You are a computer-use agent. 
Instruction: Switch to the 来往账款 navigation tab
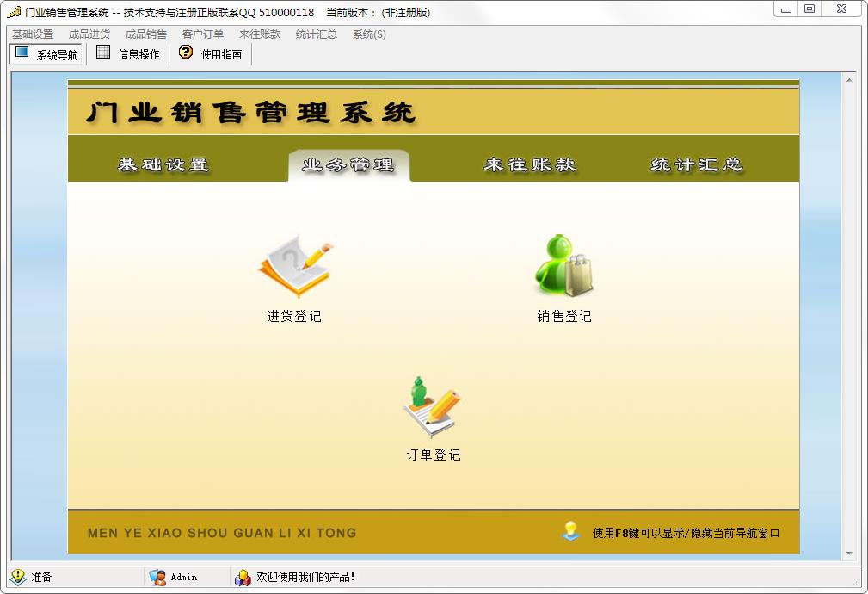tap(530, 164)
